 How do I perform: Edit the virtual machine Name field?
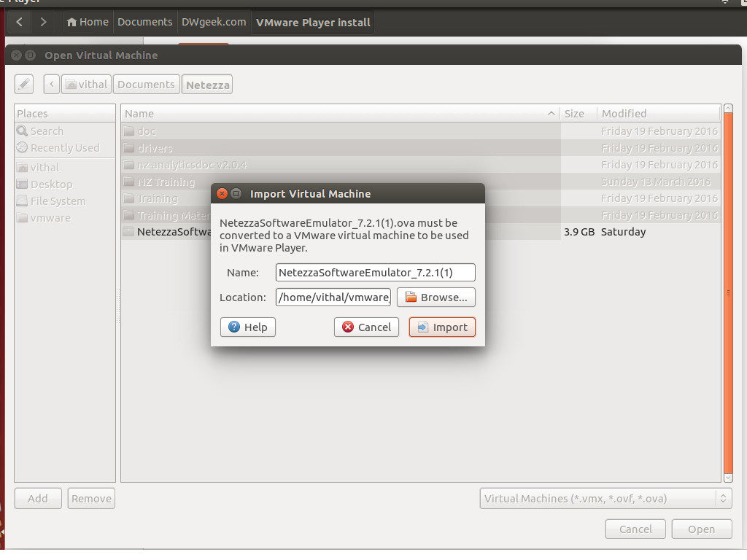pos(375,273)
